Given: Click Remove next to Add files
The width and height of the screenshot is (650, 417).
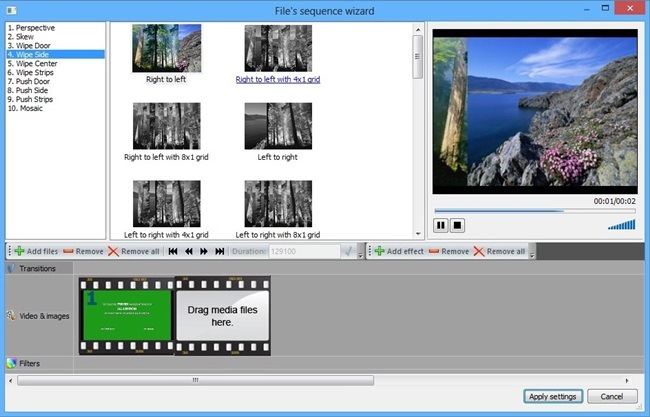Looking at the screenshot, I should 82,253.
